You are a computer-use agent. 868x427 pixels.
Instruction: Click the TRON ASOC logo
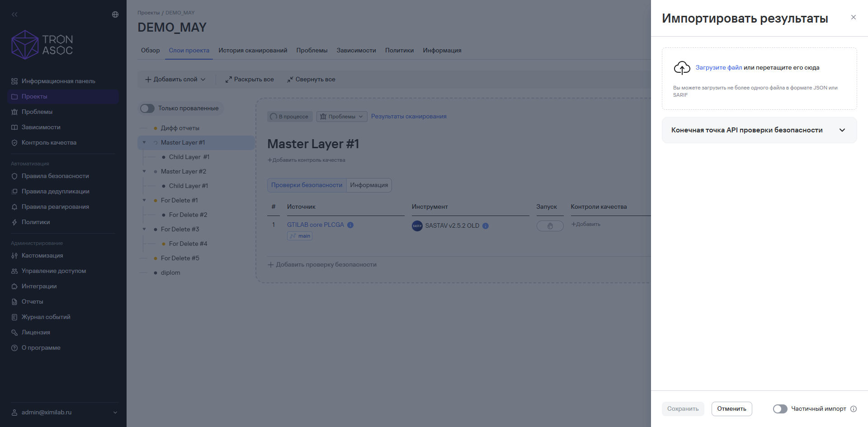(x=42, y=45)
